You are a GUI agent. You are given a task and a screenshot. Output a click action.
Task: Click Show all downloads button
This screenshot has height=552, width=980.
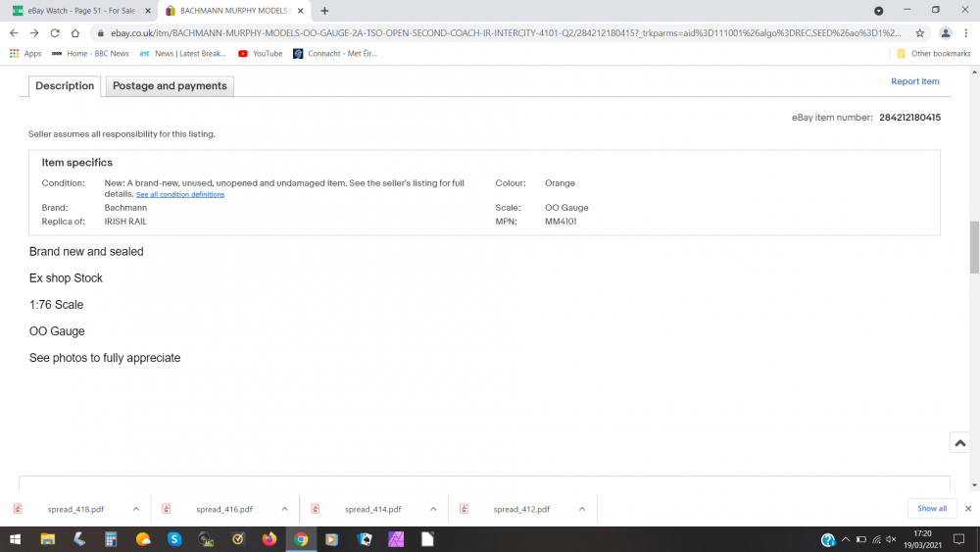(931, 509)
